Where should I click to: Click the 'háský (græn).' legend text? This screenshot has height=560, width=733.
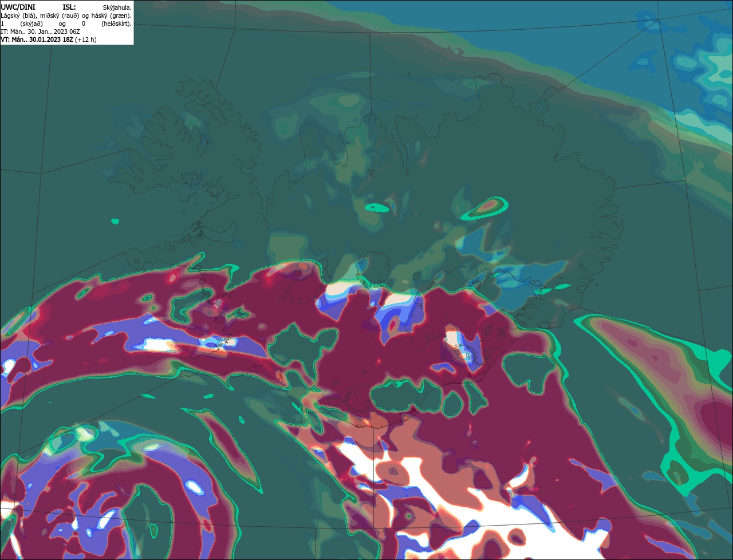tap(112, 15)
